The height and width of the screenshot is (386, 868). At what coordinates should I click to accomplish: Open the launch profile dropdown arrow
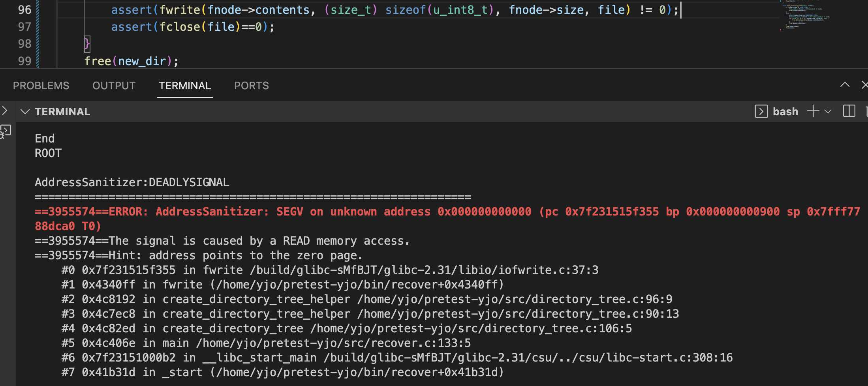tap(828, 112)
